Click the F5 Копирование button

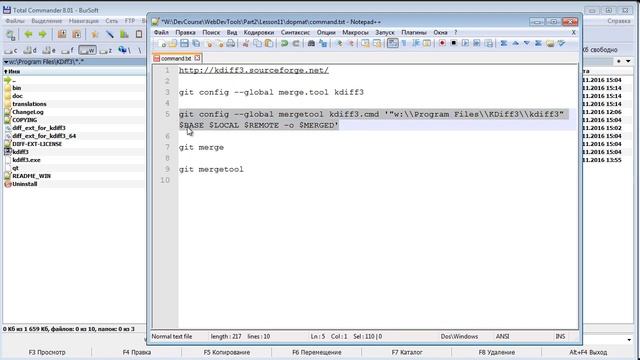[x=227, y=352]
